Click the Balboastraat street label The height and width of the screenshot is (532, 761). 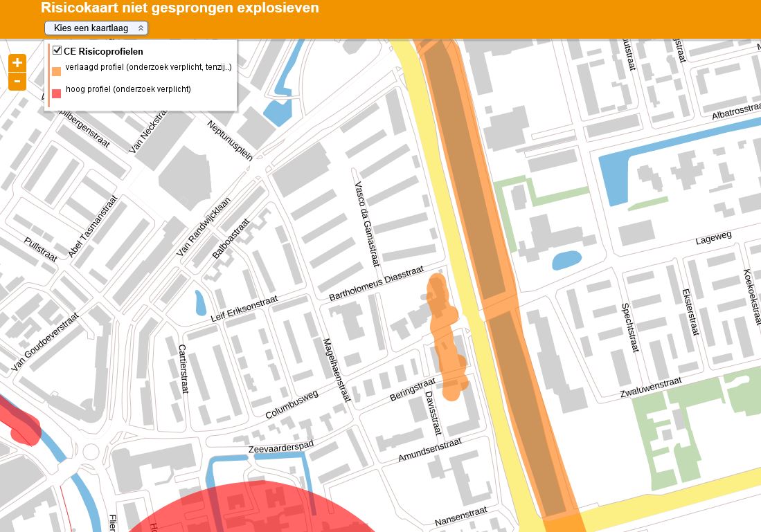click(x=231, y=239)
